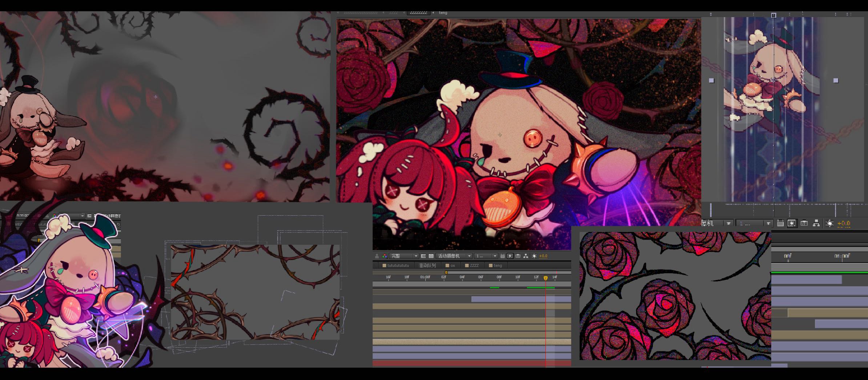Screen dimensions: 868x380
Task: Reset exposure in center viewer
Action: (x=534, y=256)
